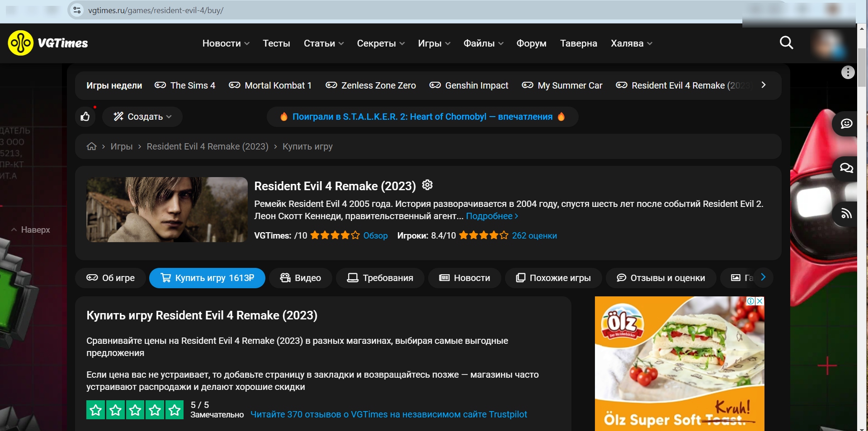Viewport: 868px width, 431px height.
Task: Click the players' star rating
Action: [x=484, y=235]
